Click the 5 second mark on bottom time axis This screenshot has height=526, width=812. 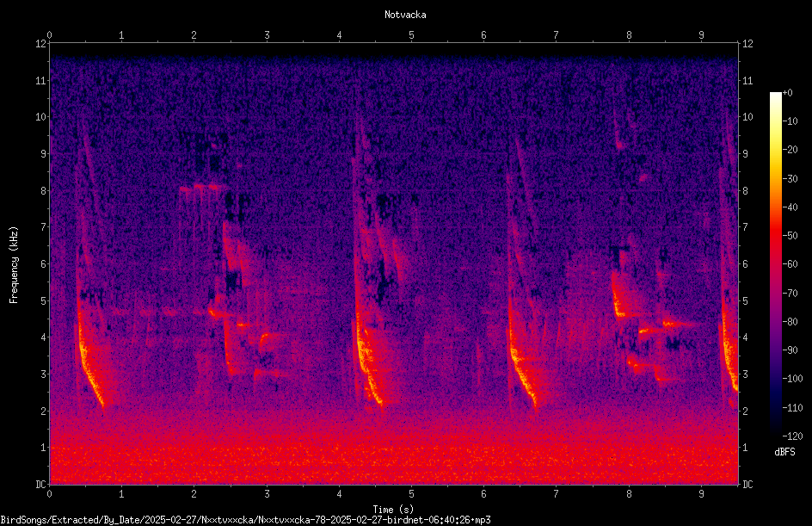[x=412, y=494]
